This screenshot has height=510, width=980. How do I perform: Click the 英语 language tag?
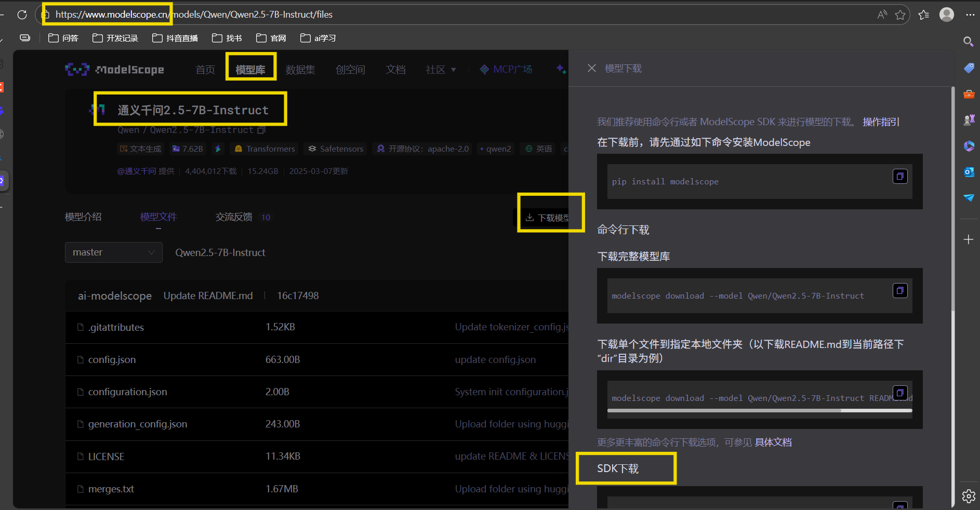[538, 149]
